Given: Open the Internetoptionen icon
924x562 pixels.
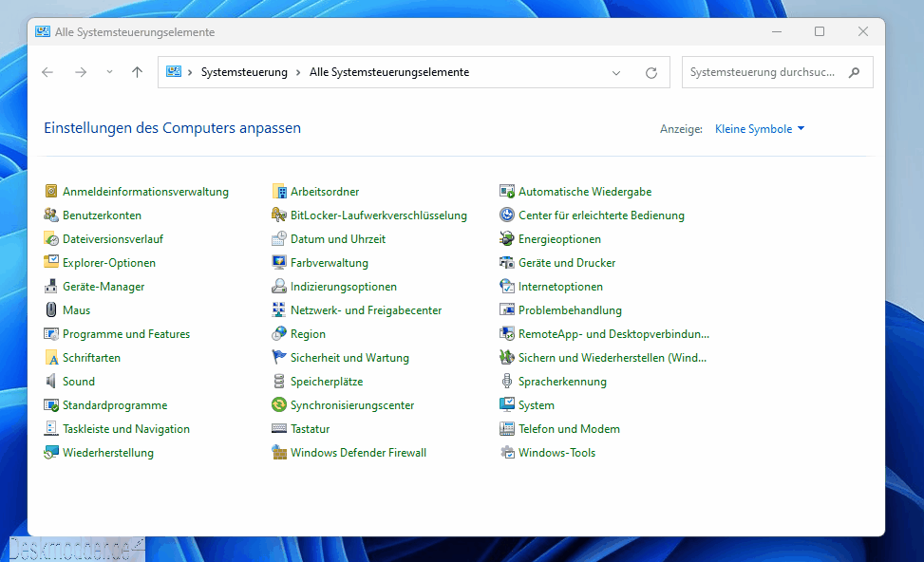Looking at the screenshot, I should (507, 287).
